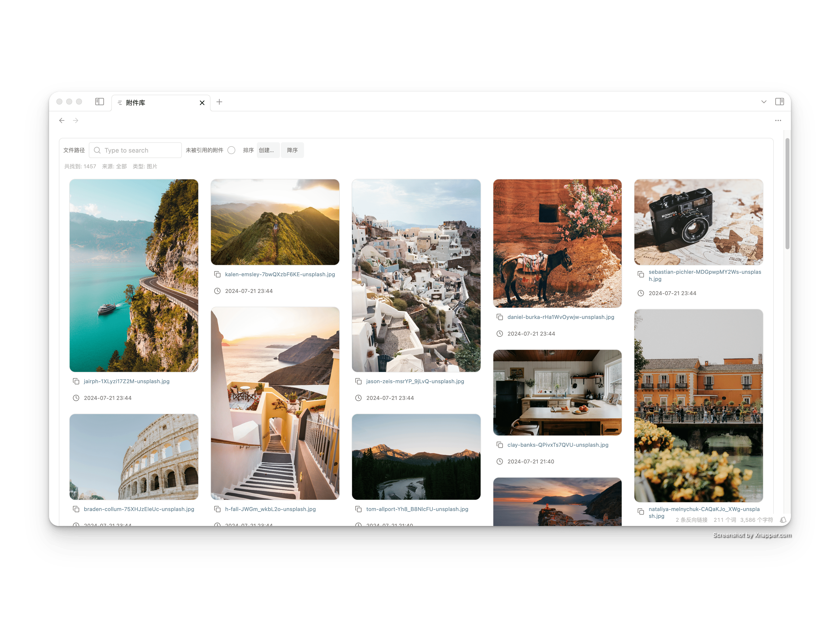Copy link icon for daniel-burka file
This screenshot has width=840, height=630.
click(500, 317)
